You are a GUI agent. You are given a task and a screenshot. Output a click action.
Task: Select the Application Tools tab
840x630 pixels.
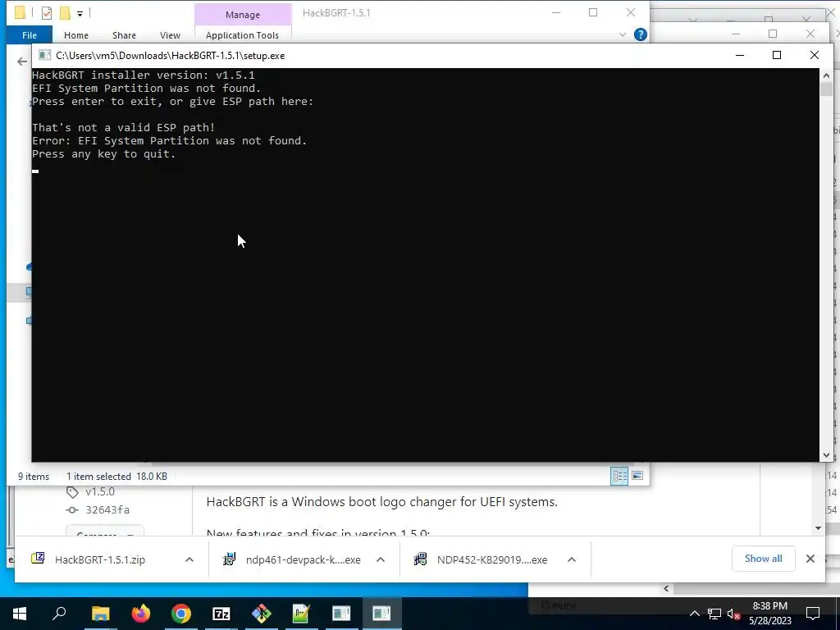coord(242,34)
